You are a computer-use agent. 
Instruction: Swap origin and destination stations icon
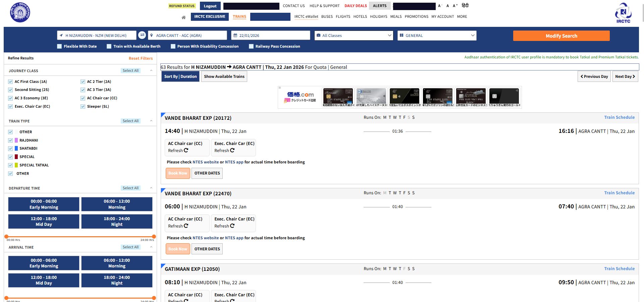142,35
